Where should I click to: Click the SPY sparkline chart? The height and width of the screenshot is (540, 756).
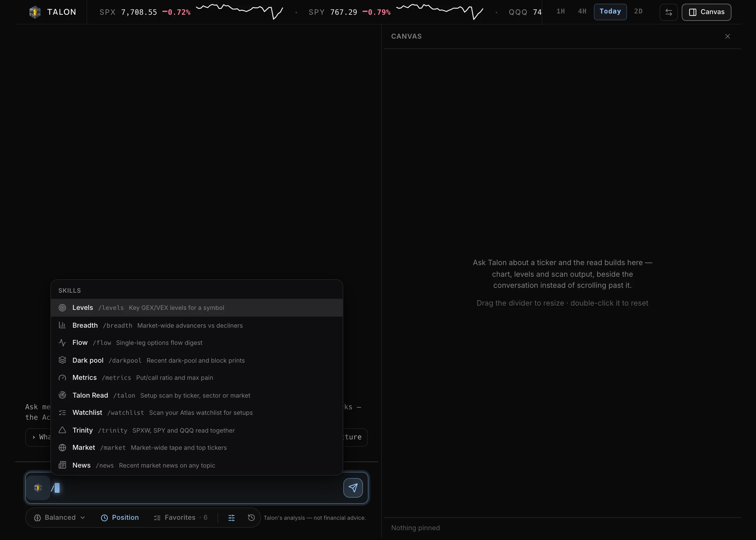click(x=439, y=12)
